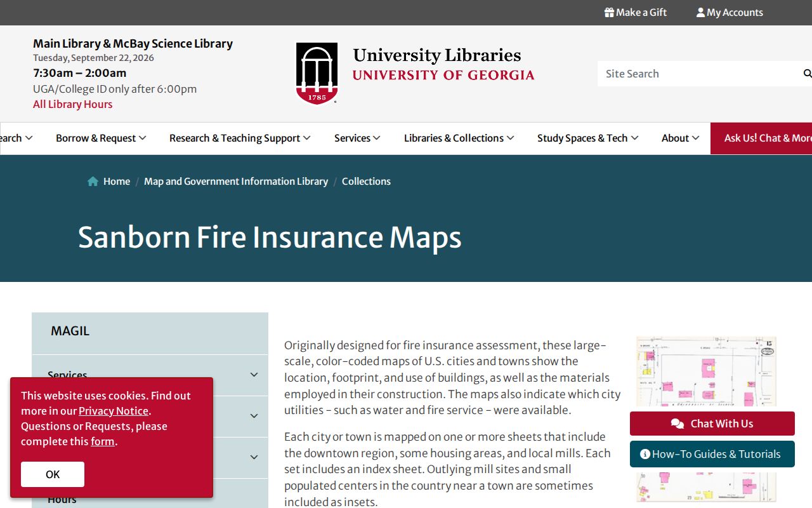Expand Study Spaces & Tech menu
This screenshot has height=508, width=812.
point(587,138)
